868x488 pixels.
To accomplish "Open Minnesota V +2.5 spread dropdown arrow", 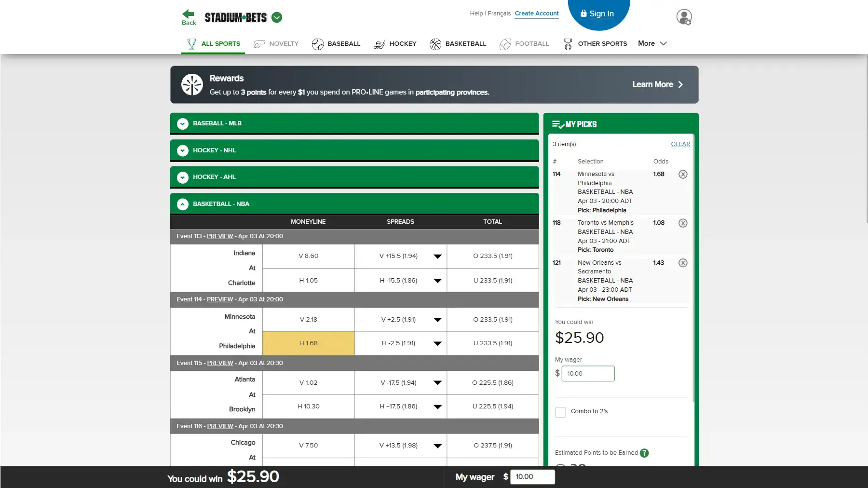I will coord(438,320).
